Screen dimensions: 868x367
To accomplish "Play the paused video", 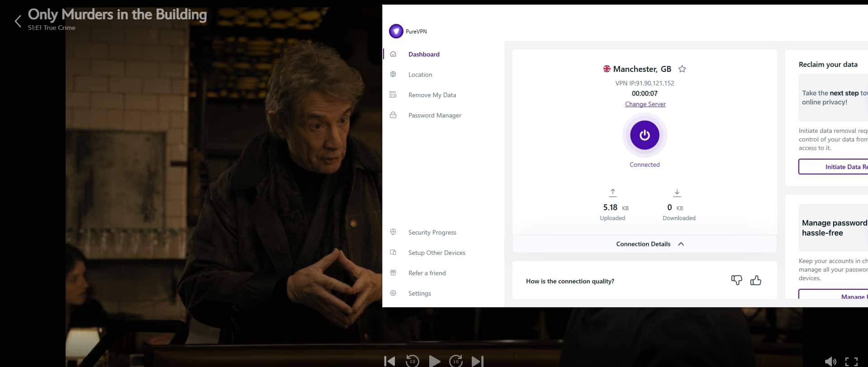I will (x=434, y=361).
